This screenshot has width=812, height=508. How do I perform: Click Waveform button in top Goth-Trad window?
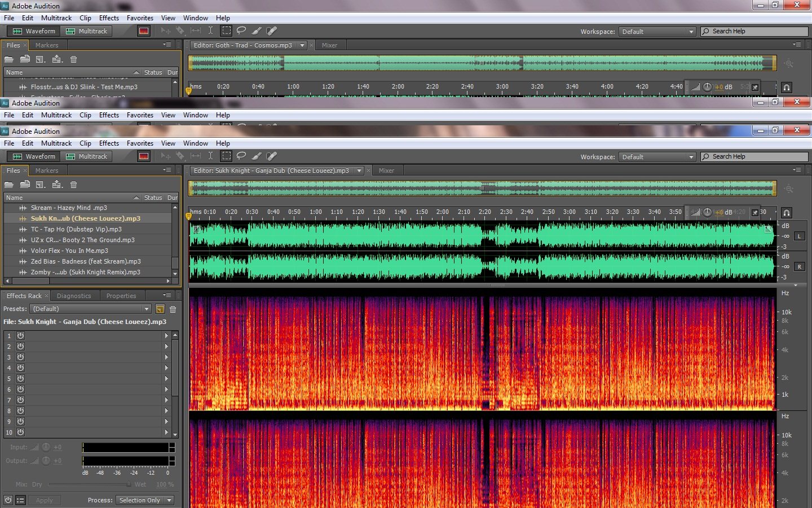(34, 31)
